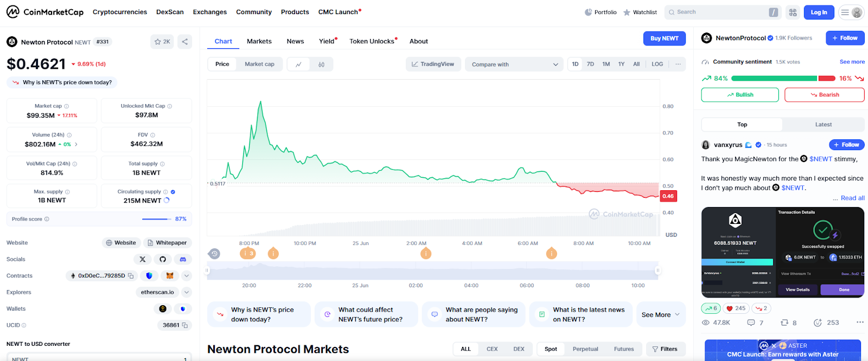Click the CoinMarketCap logo
Image resolution: width=868 pixels, height=361 pixels.
45,12
